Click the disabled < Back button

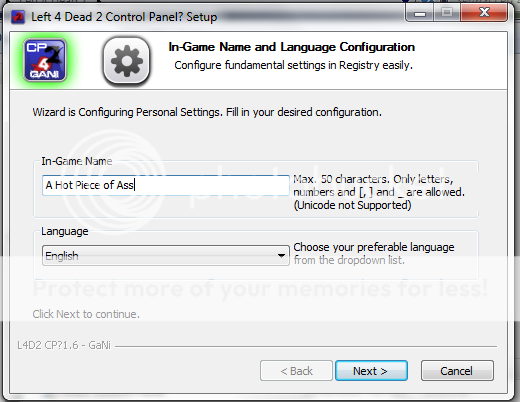[x=296, y=371]
